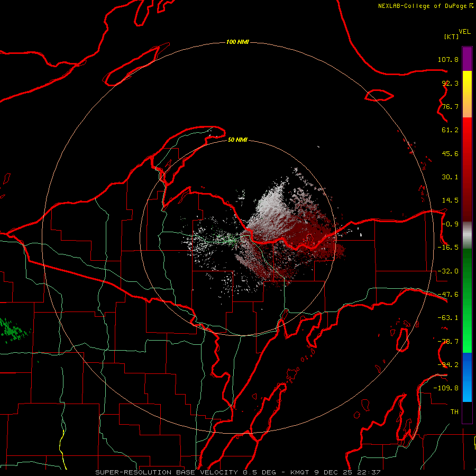Select the 92.3 scale value
This screenshot has height=476, width=476.
pos(450,83)
